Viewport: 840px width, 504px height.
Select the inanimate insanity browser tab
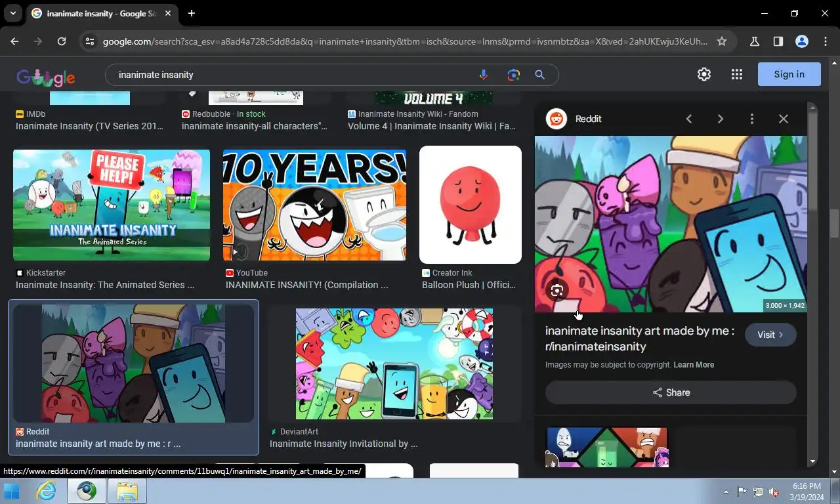pyautogui.click(x=102, y=13)
